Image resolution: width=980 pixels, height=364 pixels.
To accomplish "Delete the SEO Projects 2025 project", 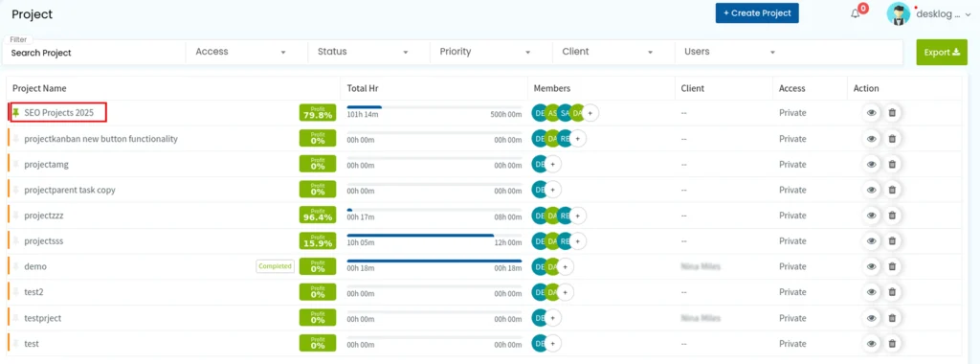I will click(x=892, y=113).
